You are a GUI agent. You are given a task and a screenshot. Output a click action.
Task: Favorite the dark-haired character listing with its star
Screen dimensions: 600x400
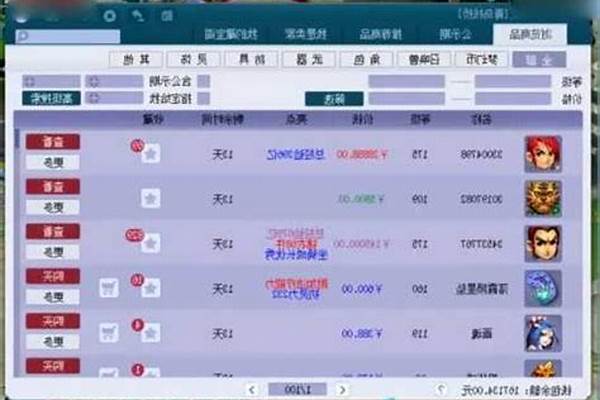click(x=150, y=243)
